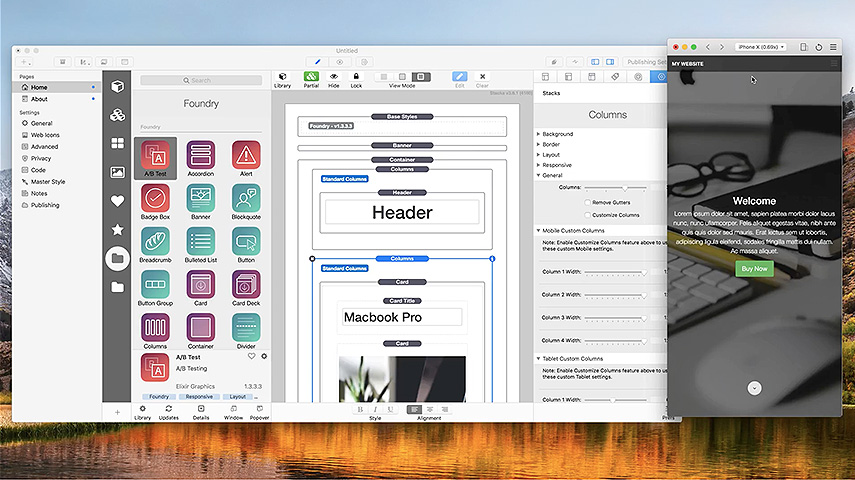The width and height of the screenshot is (855, 480).
Task: Select Master Style in Settings list
Action: pyautogui.click(x=48, y=181)
